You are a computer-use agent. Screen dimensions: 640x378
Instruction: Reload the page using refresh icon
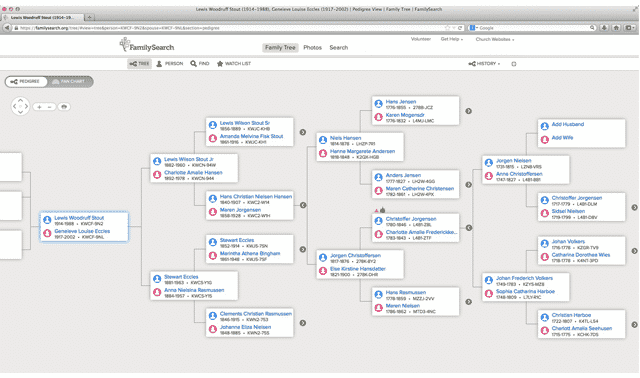point(460,28)
